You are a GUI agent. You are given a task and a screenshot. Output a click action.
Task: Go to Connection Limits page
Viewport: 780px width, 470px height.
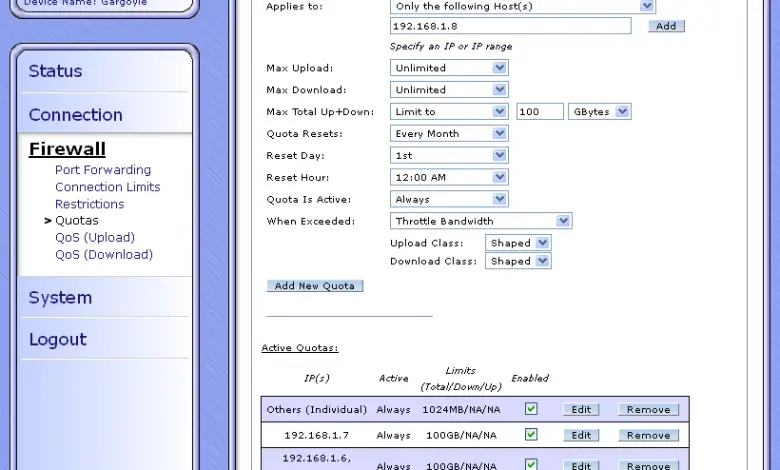(107, 187)
